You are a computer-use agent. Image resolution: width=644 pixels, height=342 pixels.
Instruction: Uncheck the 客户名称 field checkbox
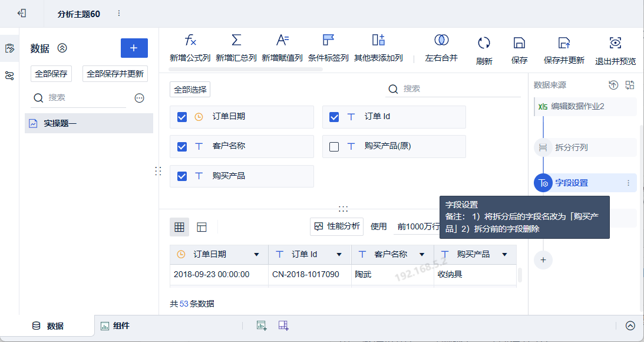[x=182, y=147]
